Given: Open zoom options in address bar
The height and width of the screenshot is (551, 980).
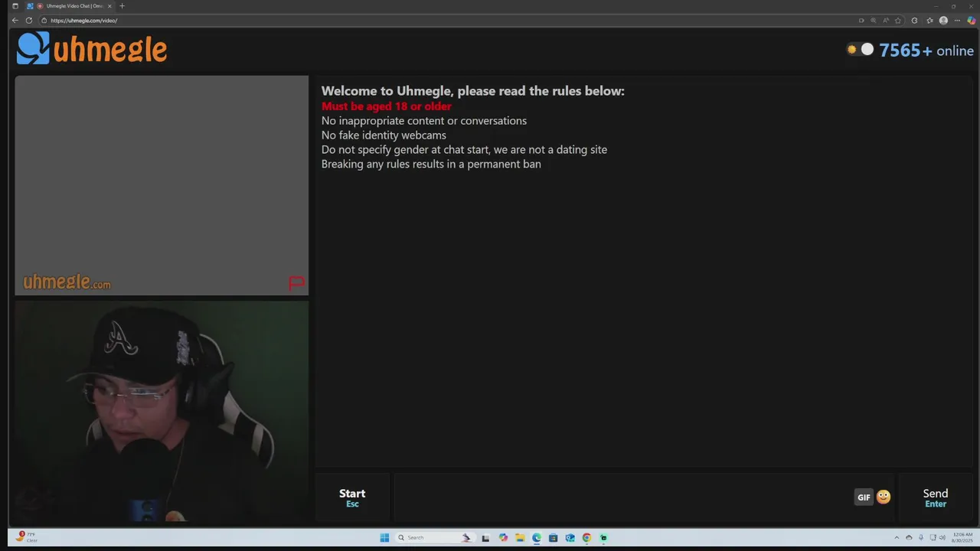Looking at the screenshot, I should click(874, 21).
